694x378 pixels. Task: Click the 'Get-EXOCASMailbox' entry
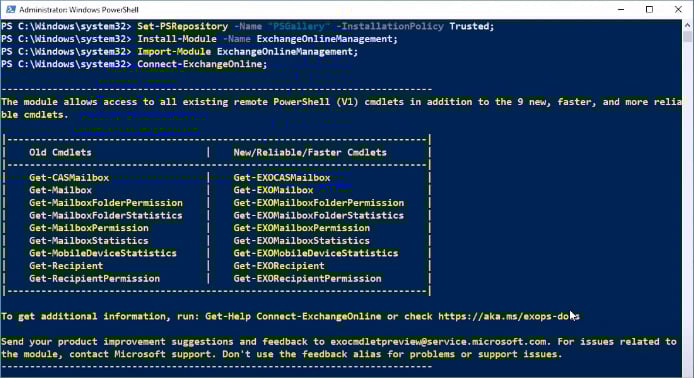point(282,177)
